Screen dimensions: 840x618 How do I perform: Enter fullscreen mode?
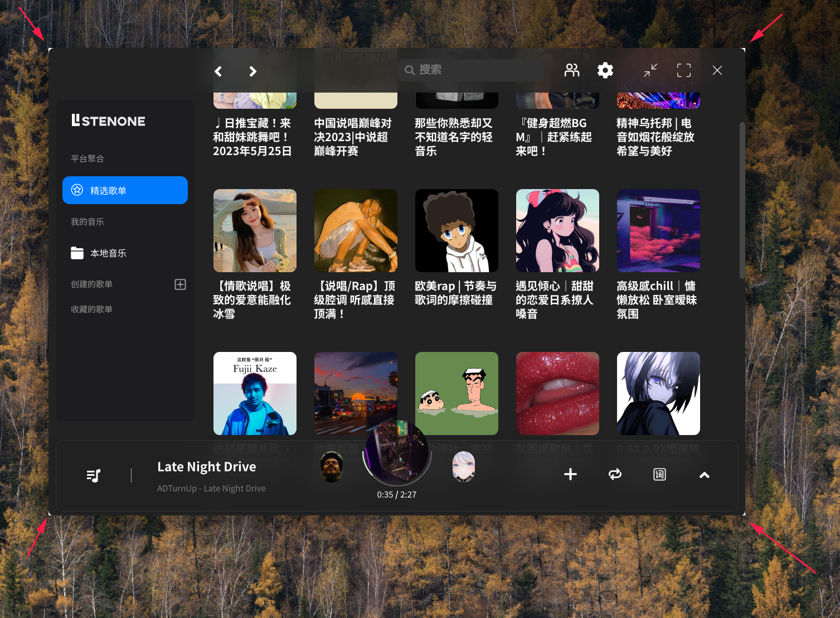684,70
